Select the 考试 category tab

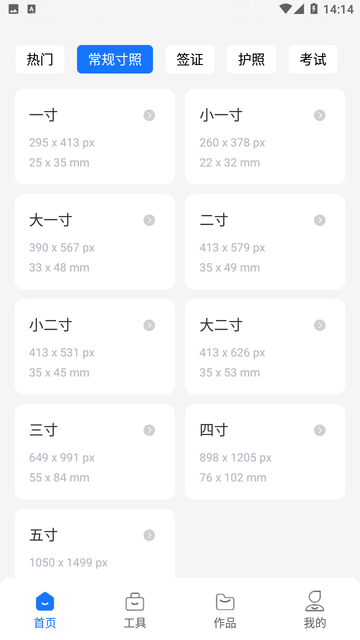(313, 60)
